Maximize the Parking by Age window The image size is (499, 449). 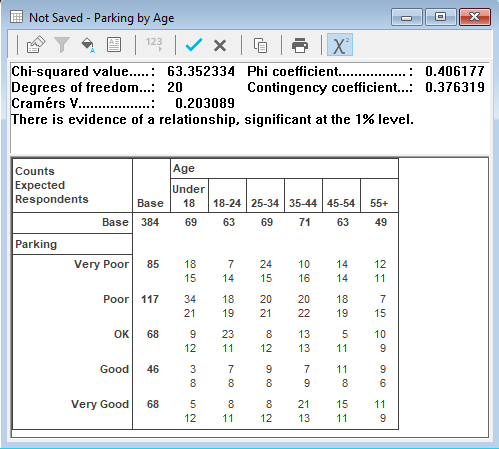(x=440, y=17)
